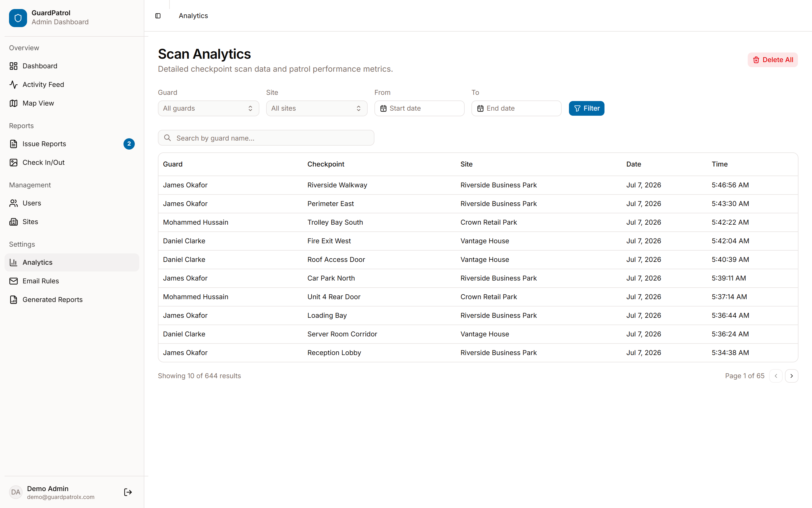Click the Sites building icon
The height and width of the screenshot is (508, 812).
pos(14,222)
